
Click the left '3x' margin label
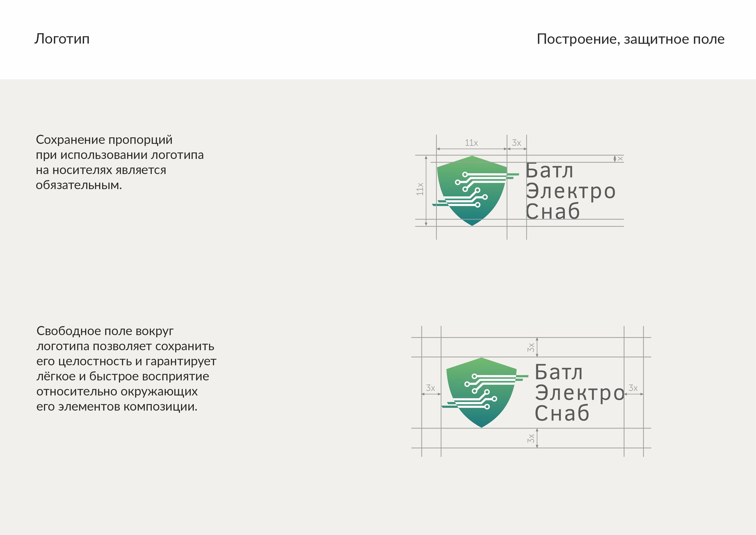pos(430,388)
